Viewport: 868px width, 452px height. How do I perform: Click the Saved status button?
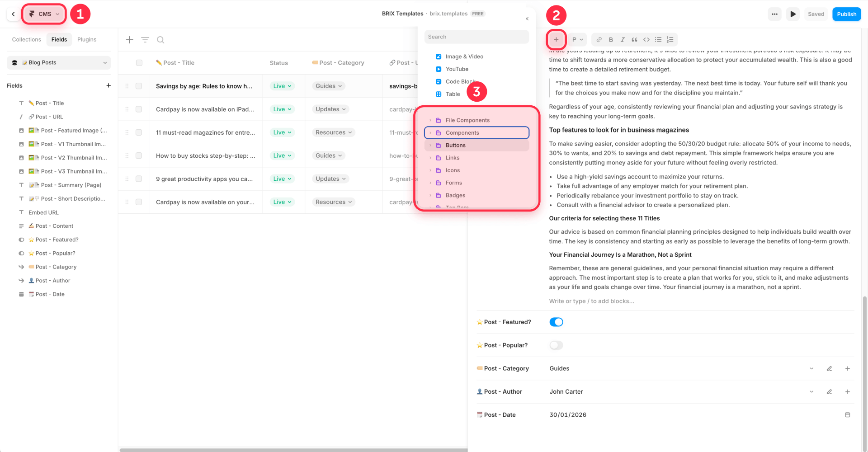pos(816,14)
